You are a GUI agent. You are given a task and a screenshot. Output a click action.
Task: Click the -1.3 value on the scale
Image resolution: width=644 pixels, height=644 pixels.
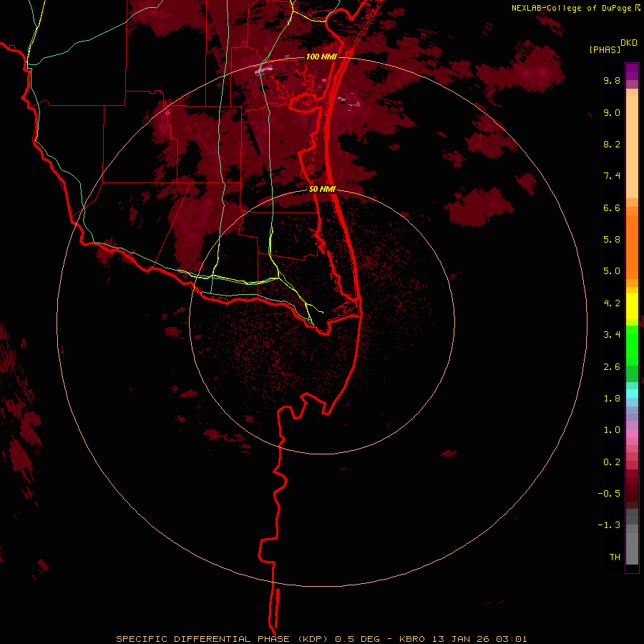609,525
